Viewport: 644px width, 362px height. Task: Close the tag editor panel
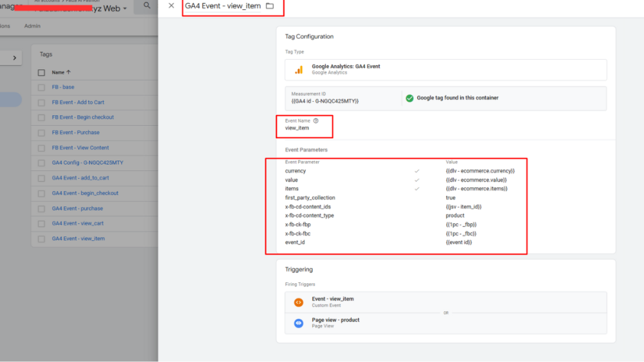pos(171,6)
